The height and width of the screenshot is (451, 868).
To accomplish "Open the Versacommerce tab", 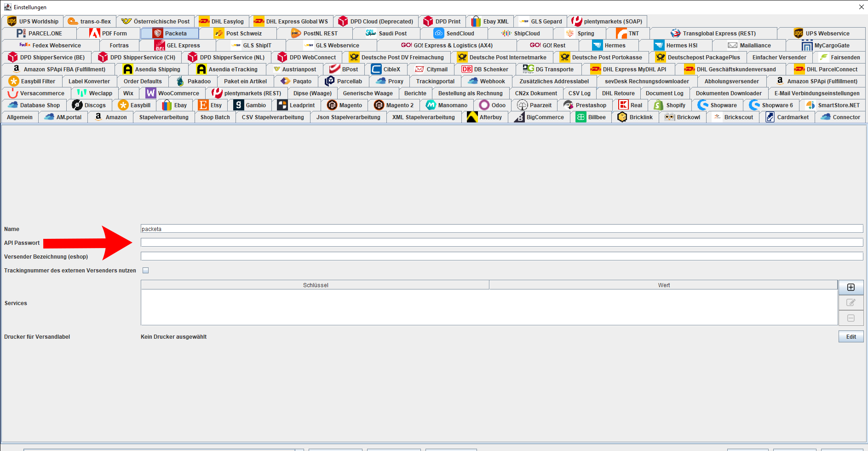I will coord(36,93).
